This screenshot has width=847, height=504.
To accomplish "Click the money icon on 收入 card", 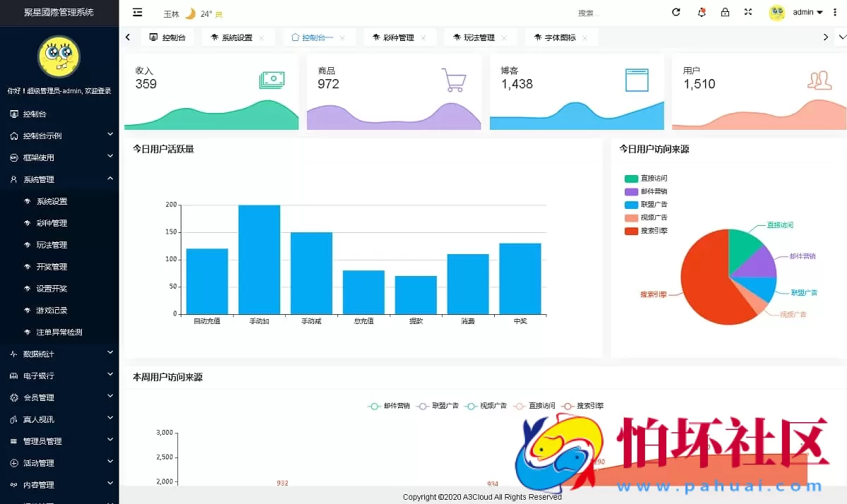I will click(272, 80).
